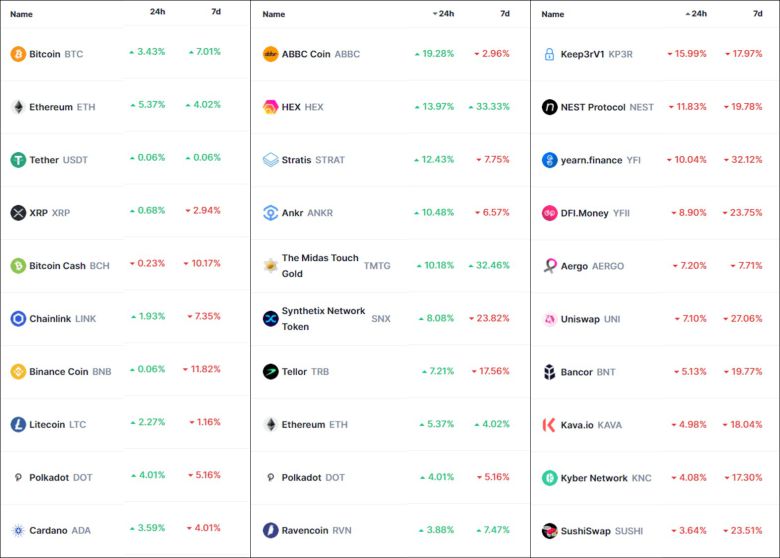Screen dimensions: 780x558
Task: Sort by 24h header above ABBC Coin
Action: click(445, 14)
